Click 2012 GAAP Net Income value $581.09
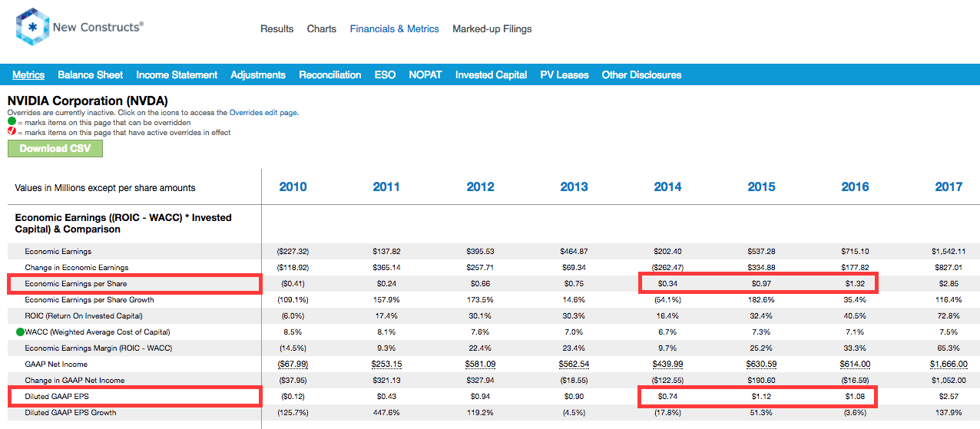Image resolution: width=980 pixels, height=429 pixels. coord(480,365)
